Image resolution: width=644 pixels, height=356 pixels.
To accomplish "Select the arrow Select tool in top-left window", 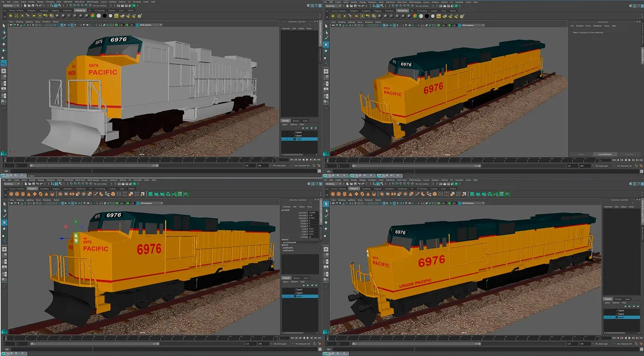I will coord(4,26).
